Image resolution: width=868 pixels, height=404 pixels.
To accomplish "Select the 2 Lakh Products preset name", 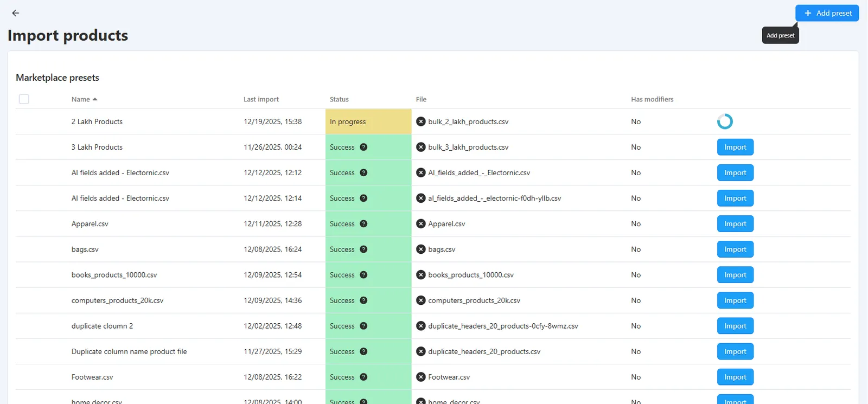I will point(97,121).
